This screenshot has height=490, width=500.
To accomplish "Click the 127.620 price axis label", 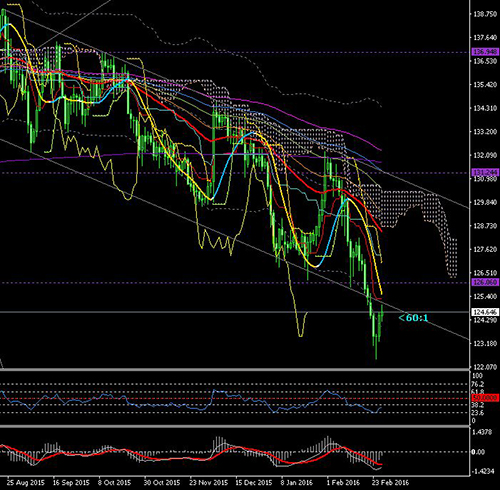I will click(x=485, y=249).
